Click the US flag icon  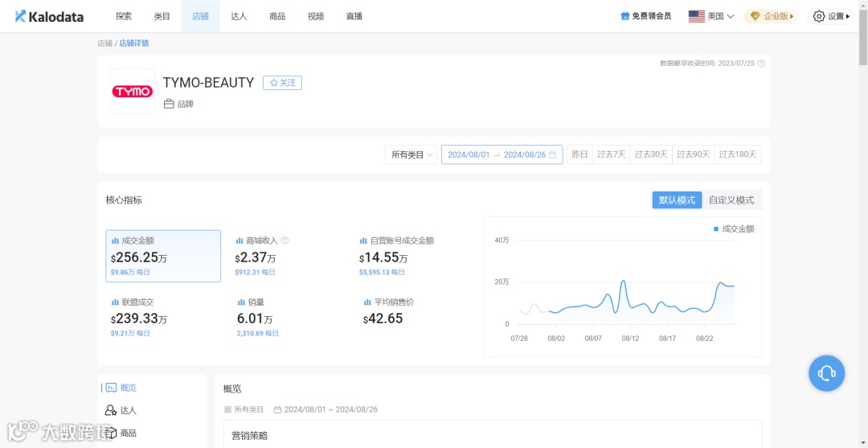(x=696, y=16)
